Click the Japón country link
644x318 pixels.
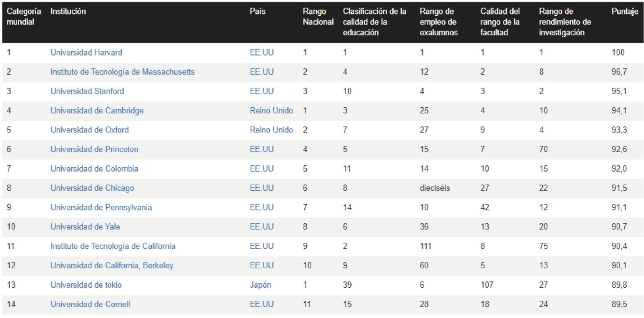click(x=260, y=285)
